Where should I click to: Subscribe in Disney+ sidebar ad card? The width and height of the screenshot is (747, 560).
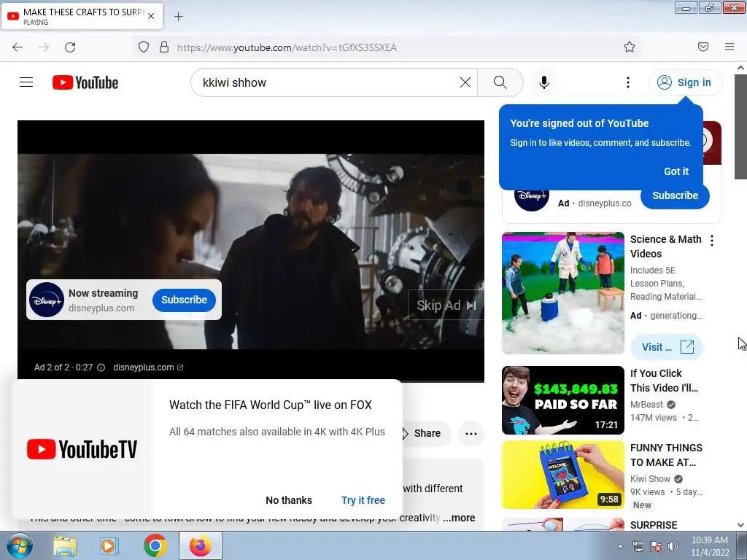675,195
